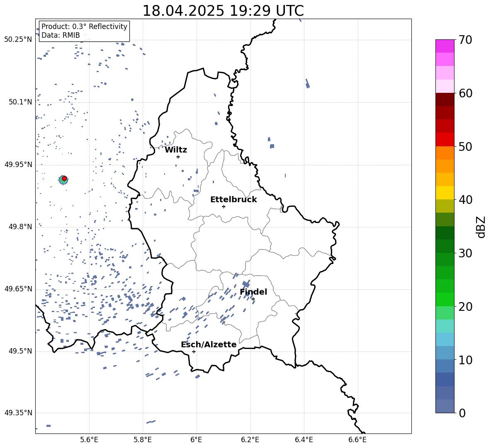Screen dimensions: 491x448
Task: Click the red radar site marker
Action: tap(64, 179)
